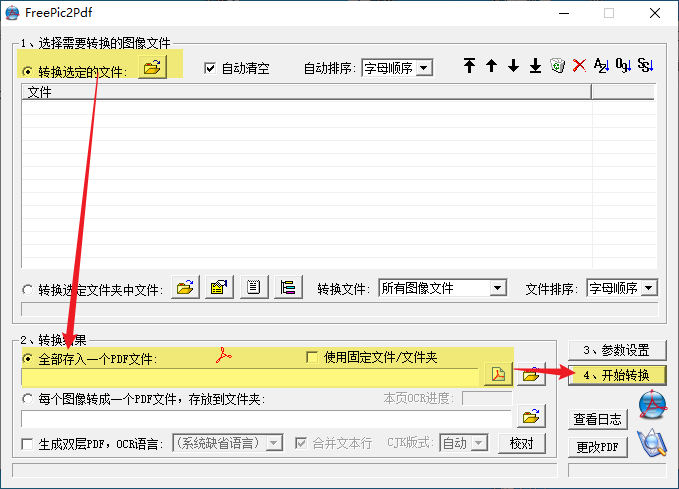Clear file list with recycle bin icon

pos(558,66)
